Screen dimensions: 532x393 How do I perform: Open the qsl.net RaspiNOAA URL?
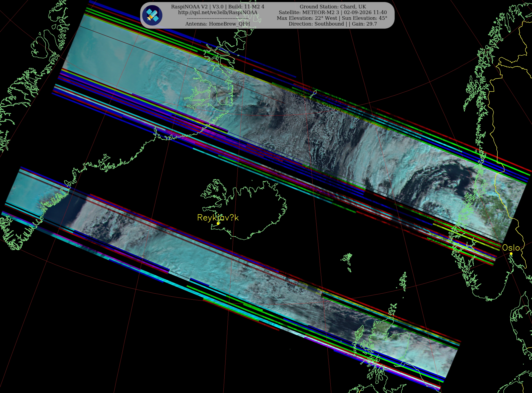[x=218, y=12]
